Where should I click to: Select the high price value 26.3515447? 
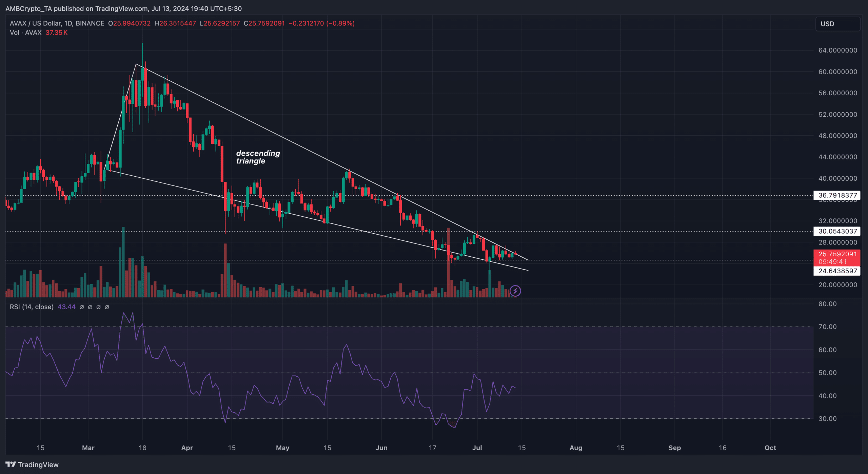click(178, 23)
